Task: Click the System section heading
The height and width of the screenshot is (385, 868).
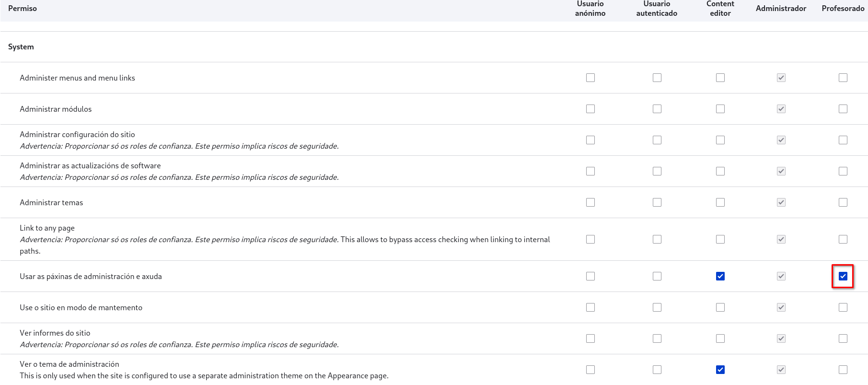Action: pyautogui.click(x=21, y=47)
